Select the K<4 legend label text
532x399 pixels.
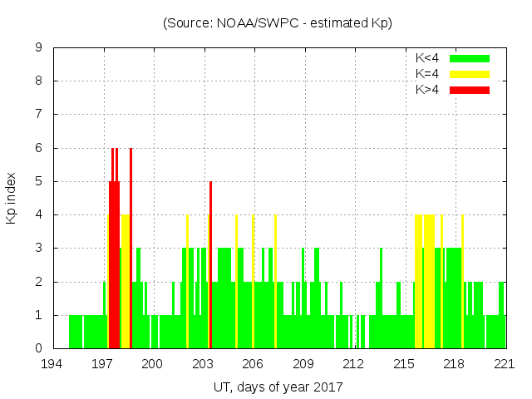[x=428, y=58]
